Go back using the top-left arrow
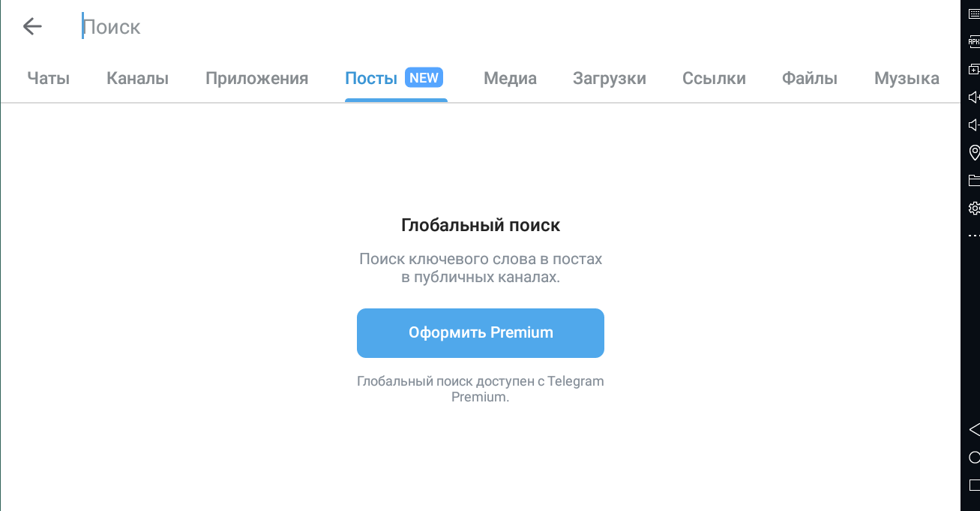The height and width of the screenshot is (511, 980). coord(32,27)
